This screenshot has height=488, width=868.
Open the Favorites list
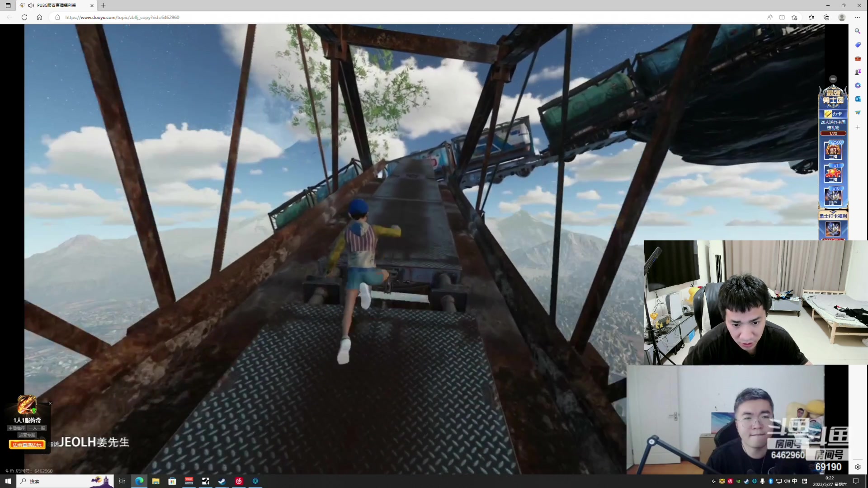(811, 17)
